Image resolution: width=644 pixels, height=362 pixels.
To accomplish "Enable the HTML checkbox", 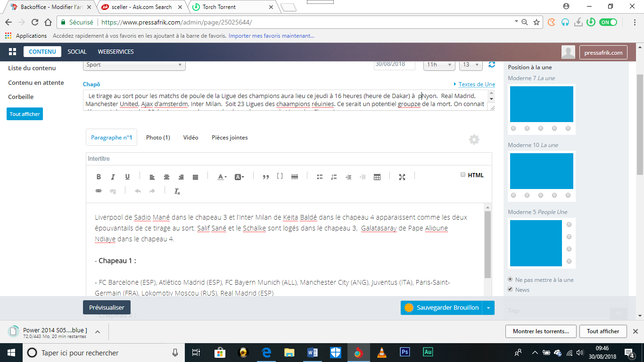I will point(463,174).
